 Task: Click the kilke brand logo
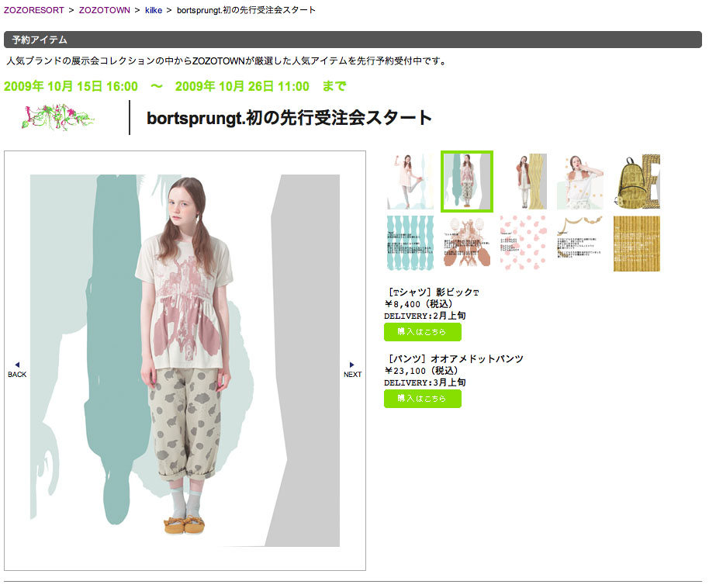57,117
